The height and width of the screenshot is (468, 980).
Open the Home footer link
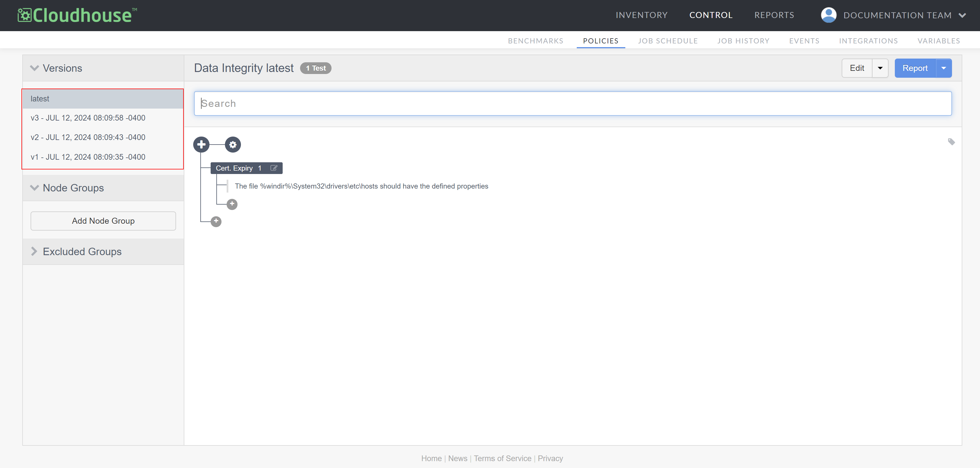pyautogui.click(x=432, y=459)
